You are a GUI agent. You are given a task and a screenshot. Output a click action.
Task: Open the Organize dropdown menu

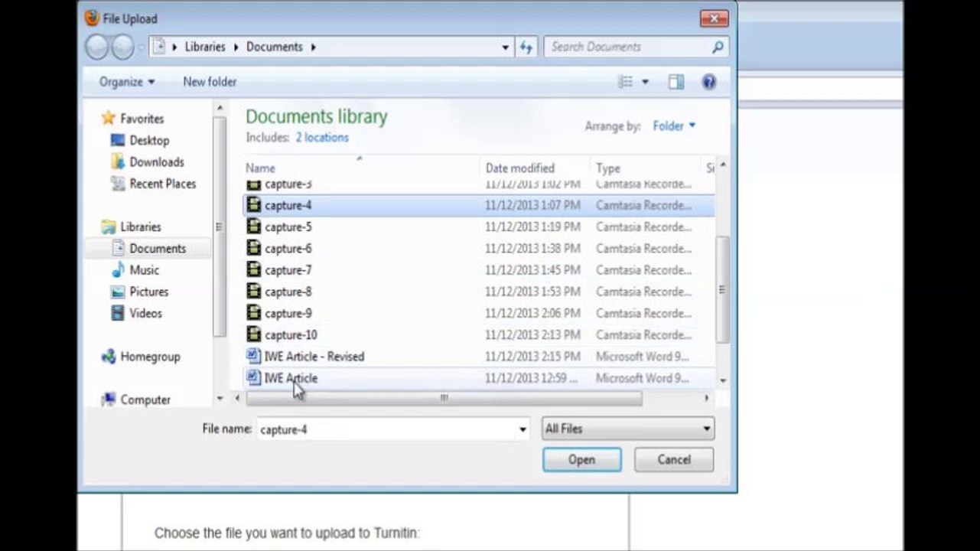click(x=127, y=82)
